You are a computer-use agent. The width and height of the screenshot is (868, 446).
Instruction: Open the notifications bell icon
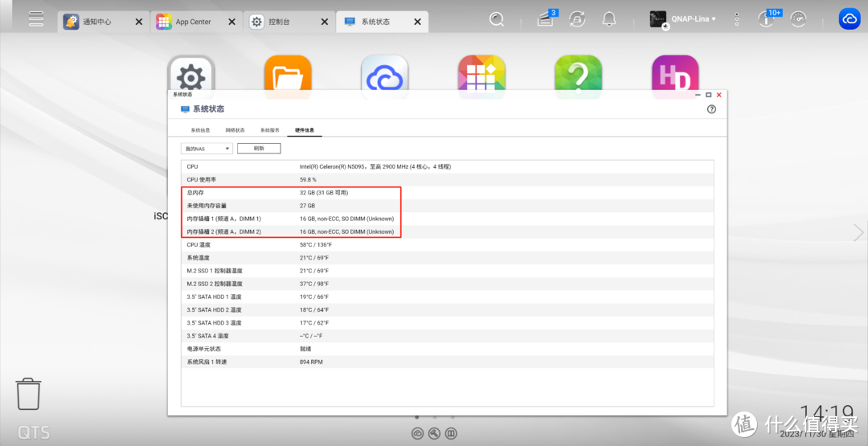point(609,18)
